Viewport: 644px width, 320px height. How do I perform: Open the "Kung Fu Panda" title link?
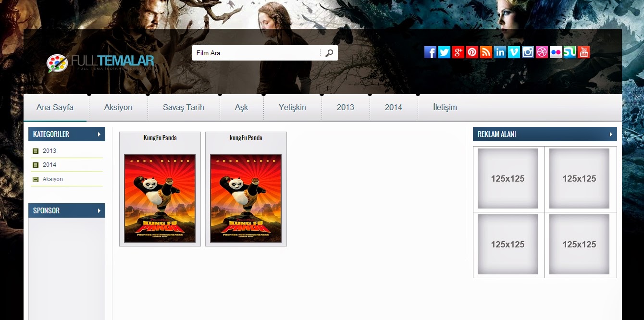(x=160, y=138)
